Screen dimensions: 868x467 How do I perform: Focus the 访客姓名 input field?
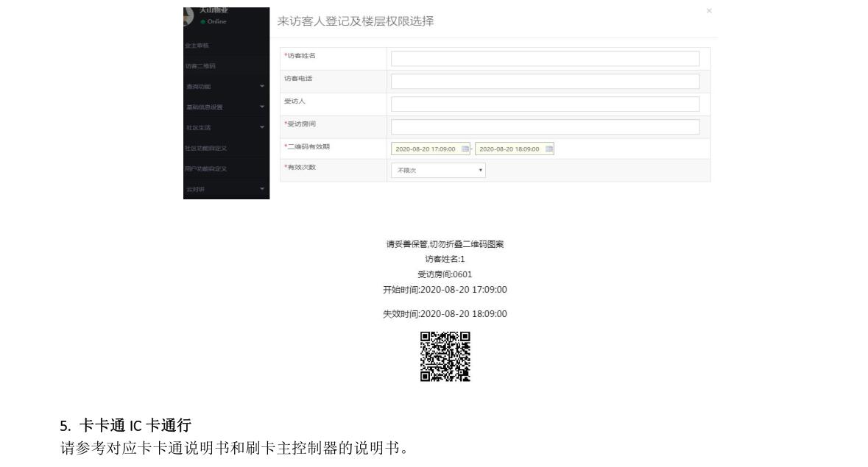pos(546,59)
